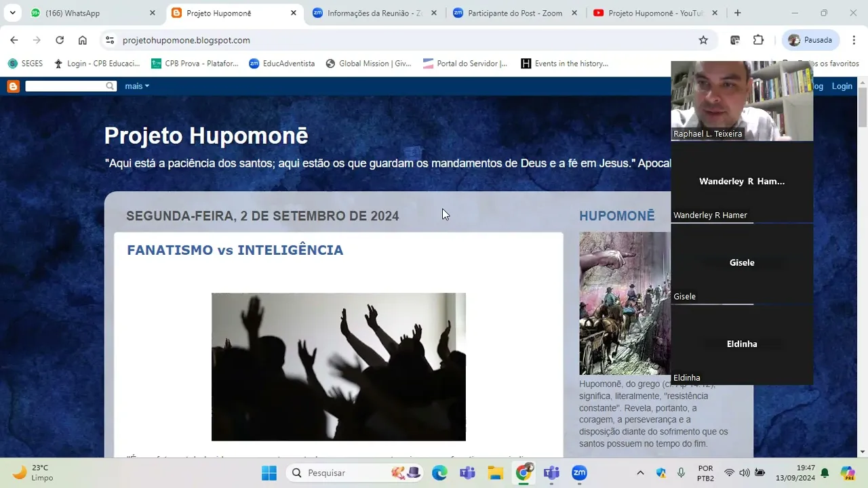
Task: Open the browser home page
Action: 83,40
